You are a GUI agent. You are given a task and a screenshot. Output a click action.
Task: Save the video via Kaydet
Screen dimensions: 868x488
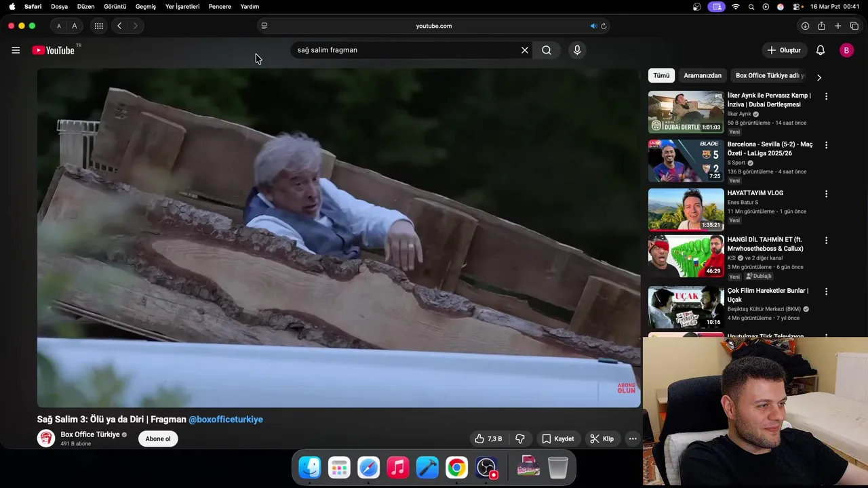(x=558, y=439)
